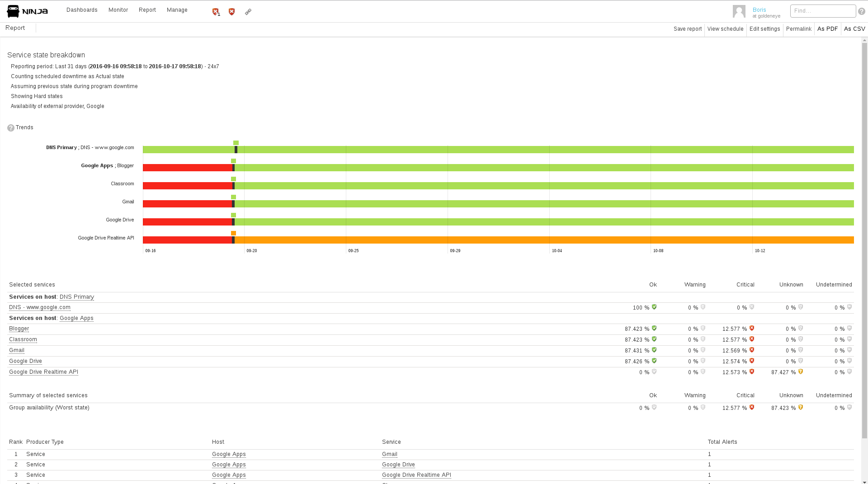This screenshot has height=484, width=868.
Task: Open Google Drive link in rank 2 row
Action: [x=398, y=465]
